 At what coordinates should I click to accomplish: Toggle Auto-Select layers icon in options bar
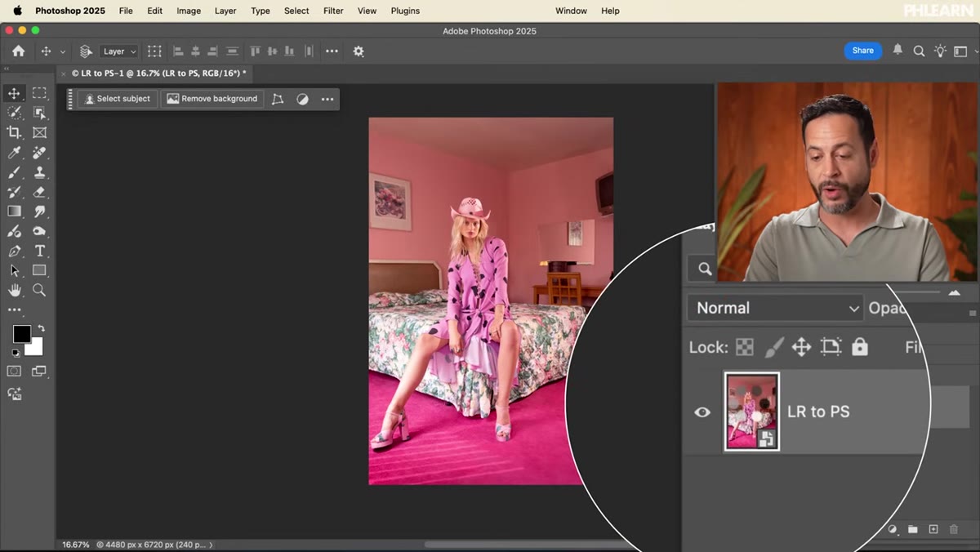[x=86, y=51]
